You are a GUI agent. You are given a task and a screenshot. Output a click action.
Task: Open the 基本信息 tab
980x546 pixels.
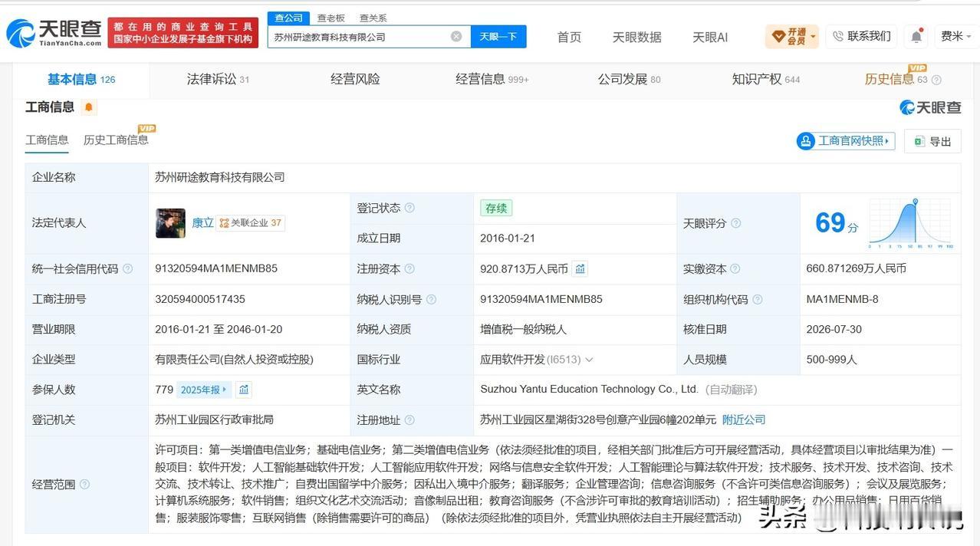tap(81, 79)
